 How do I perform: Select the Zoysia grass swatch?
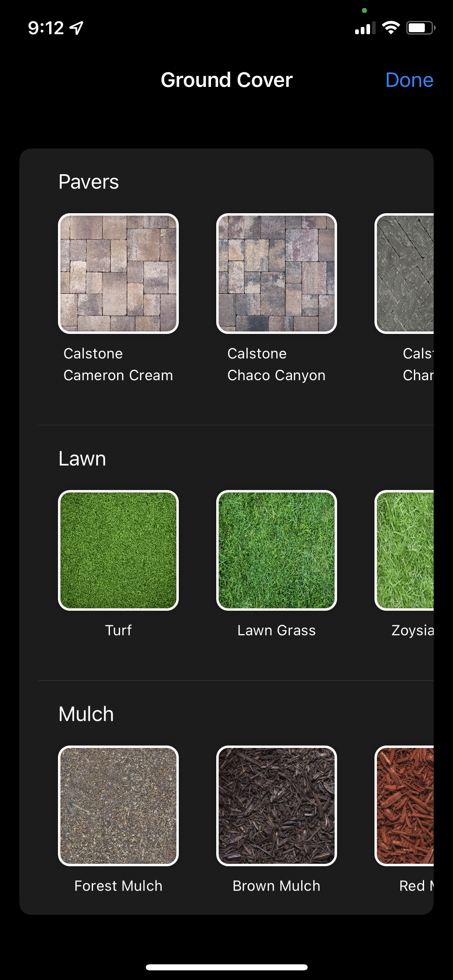pyautogui.click(x=404, y=550)
